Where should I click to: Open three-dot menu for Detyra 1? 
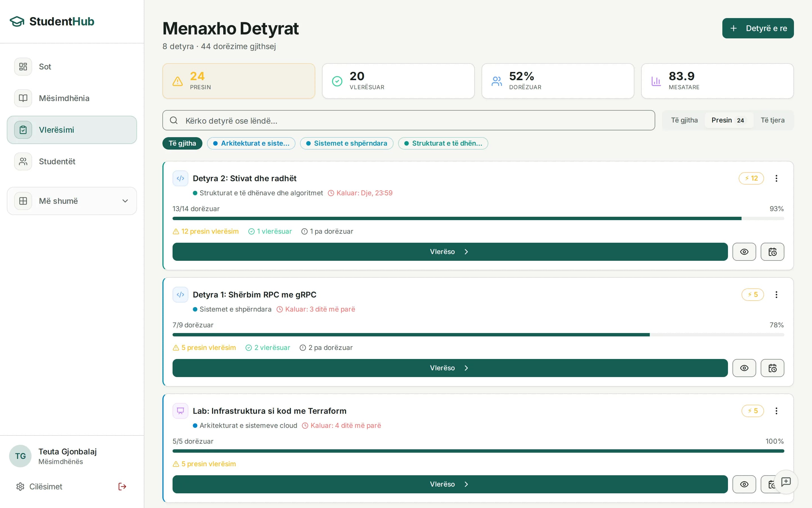tap(776, 294)
